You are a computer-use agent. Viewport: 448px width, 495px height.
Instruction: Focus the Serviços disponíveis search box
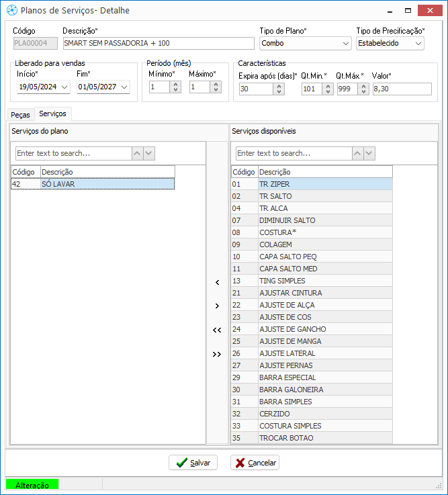pos(294,153)
